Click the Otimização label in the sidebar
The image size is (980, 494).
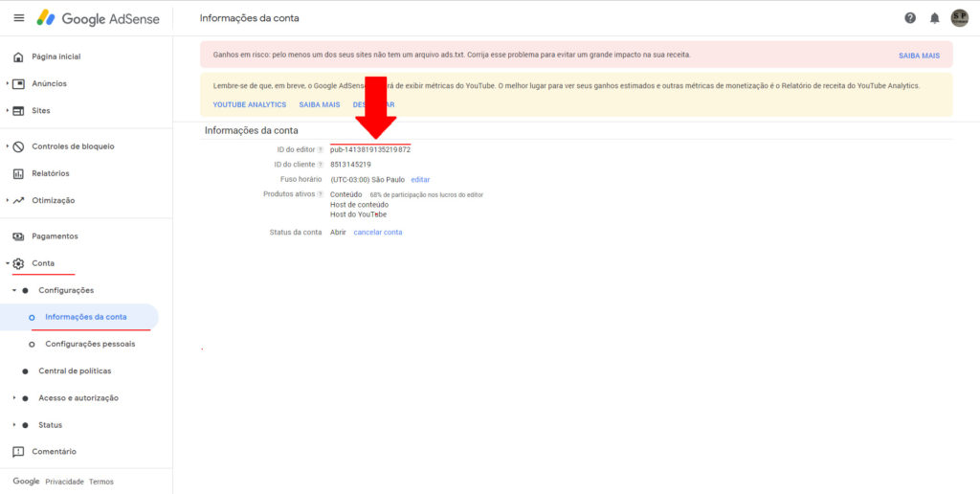coord(54,201)
